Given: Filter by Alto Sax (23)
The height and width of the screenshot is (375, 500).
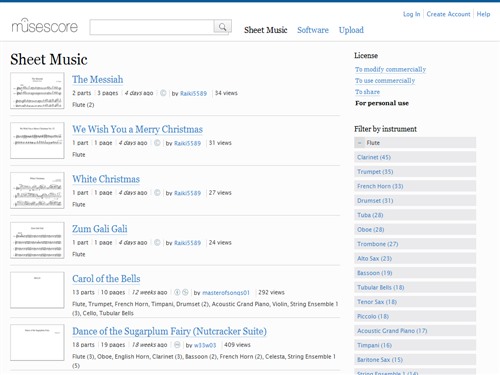Looking at the screenshot, I should coord(415,258).
